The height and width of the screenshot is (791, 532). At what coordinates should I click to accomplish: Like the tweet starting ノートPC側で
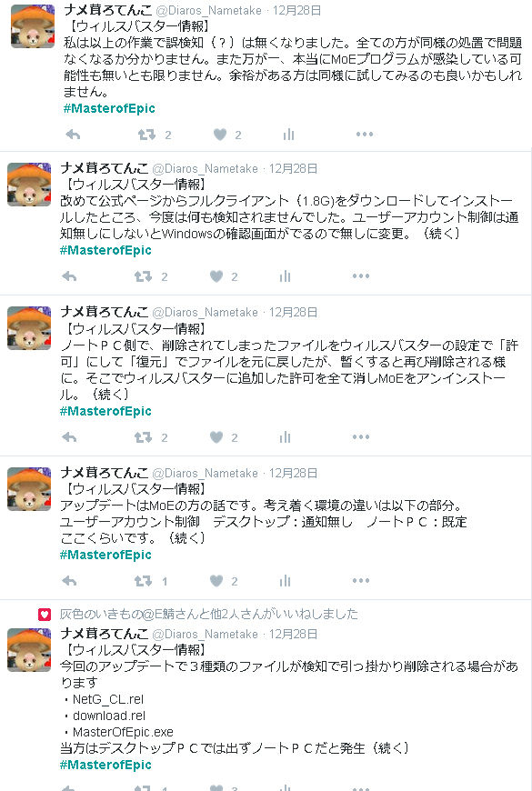point(216,437)
